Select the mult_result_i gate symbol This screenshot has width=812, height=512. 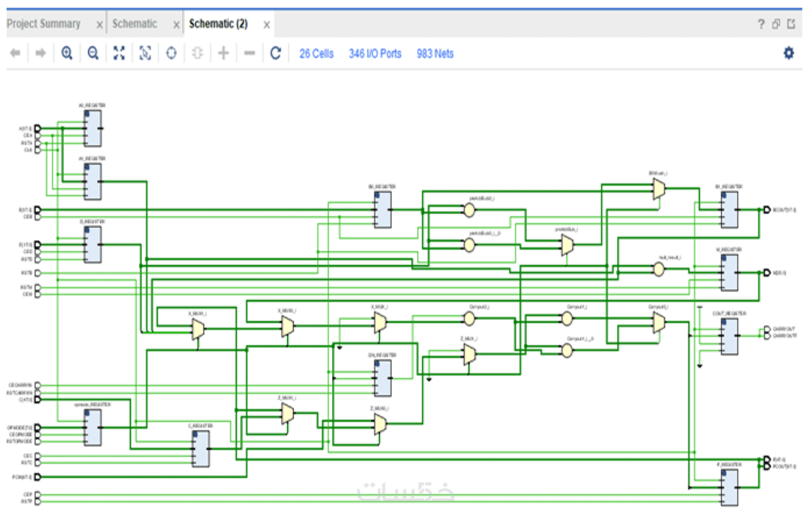659,269
